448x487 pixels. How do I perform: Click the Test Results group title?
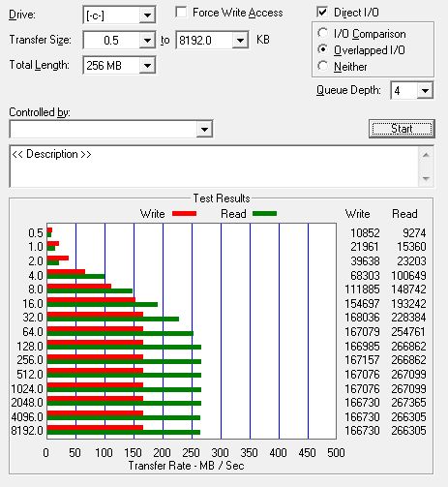coord(222,198)
